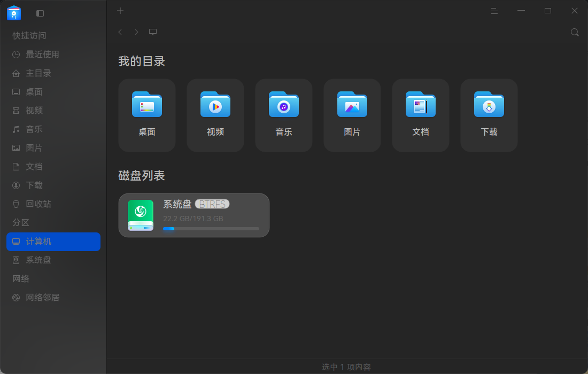Toggle the sidebar collapse icon
This screenshot has height=374, width=588.
click(40, 13)
